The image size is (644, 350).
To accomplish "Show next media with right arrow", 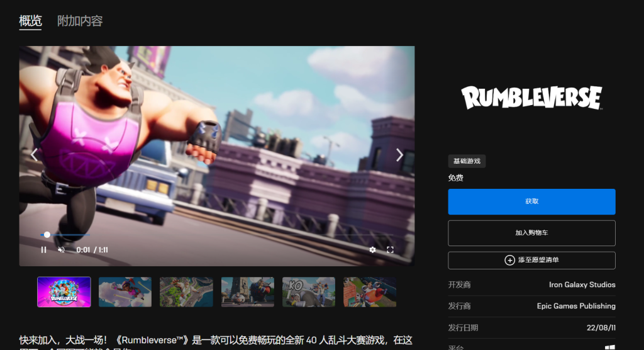I will point(399,155).
